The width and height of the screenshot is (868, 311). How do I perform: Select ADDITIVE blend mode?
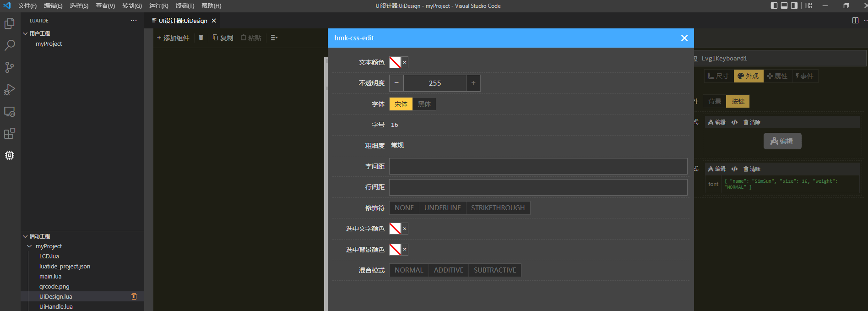pyautogui.click(x=448, y=270)
